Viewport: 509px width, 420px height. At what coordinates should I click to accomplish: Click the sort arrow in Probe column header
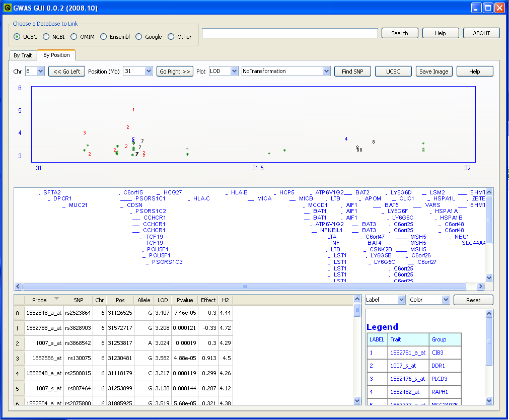56,299
